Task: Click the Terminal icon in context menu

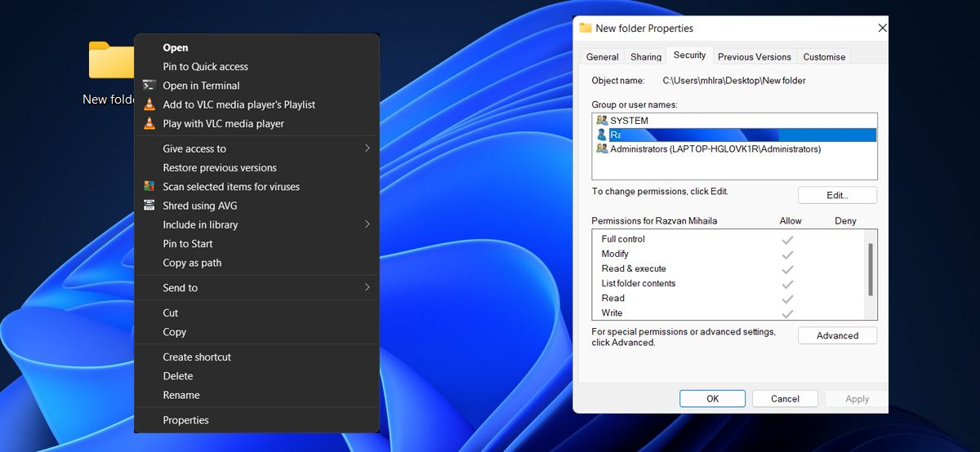Action: coord(149,86)
